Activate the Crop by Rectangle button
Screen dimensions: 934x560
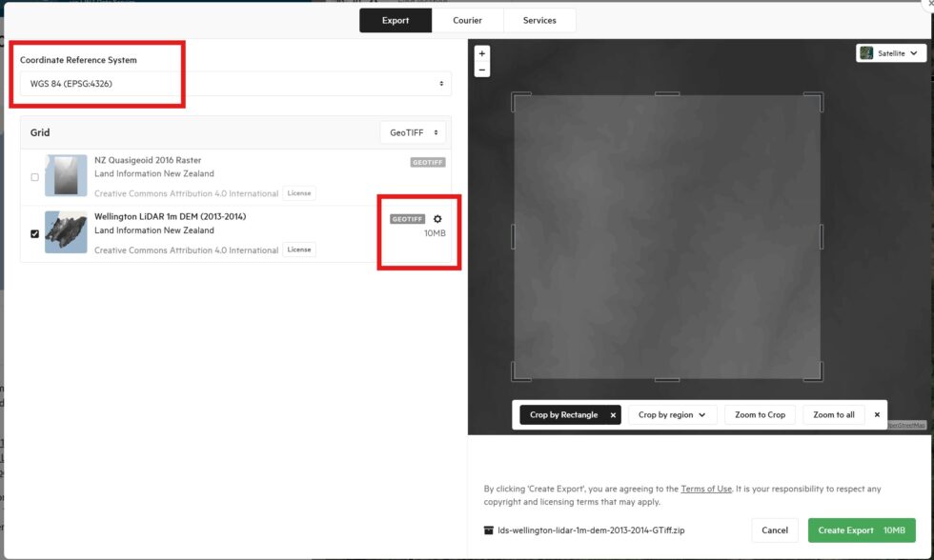coord(563,415)
